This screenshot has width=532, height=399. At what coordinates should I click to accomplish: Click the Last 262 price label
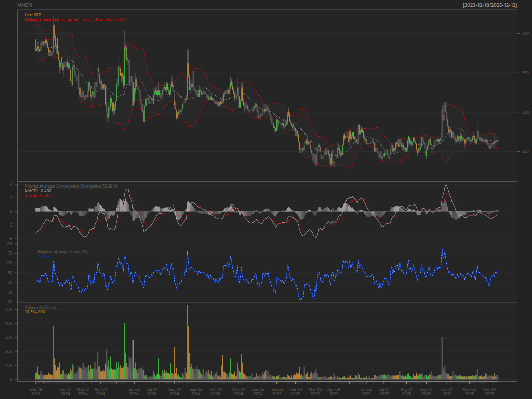pyautogui.click(x=33, y=15)
